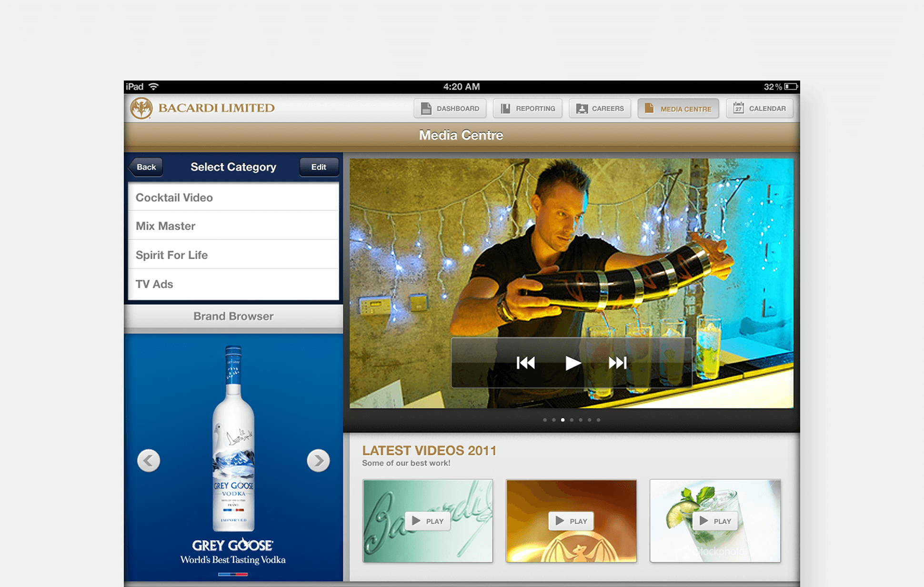
Task: Open the Careers section
Action: 600,108
